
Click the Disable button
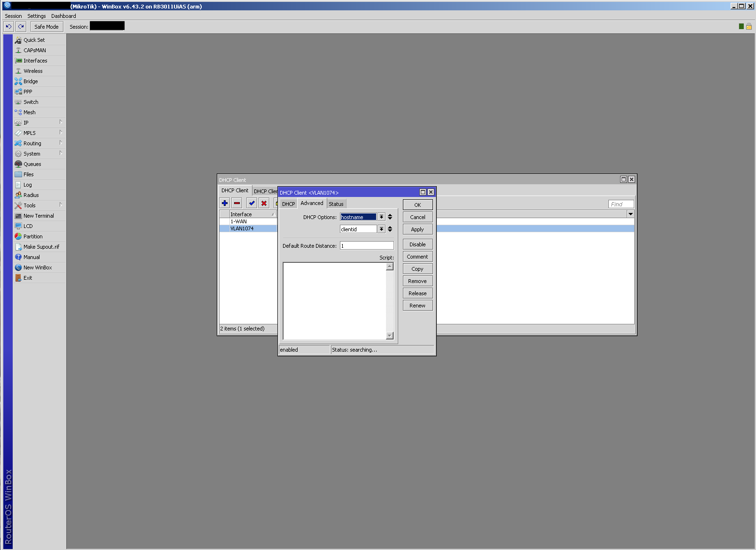click(x=417, y=244)
